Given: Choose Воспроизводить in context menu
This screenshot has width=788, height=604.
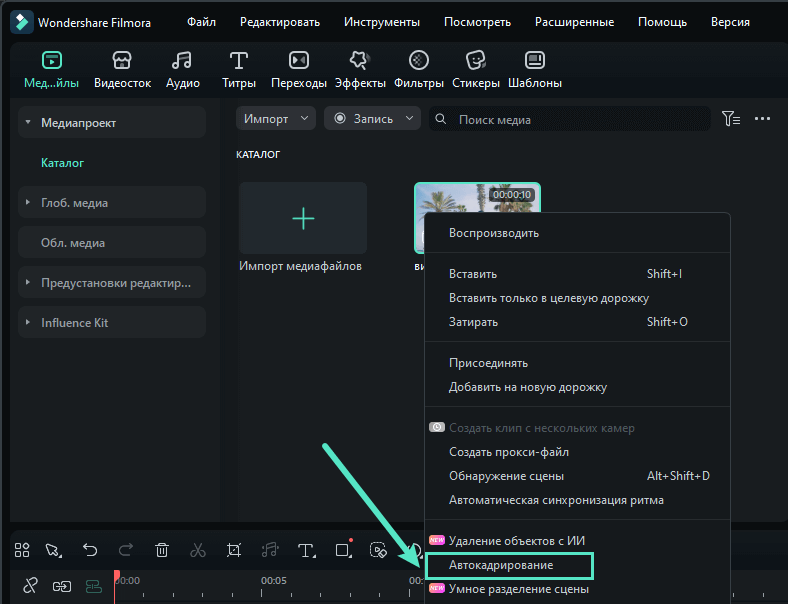Looking at the screenshot, I should 577,233.
